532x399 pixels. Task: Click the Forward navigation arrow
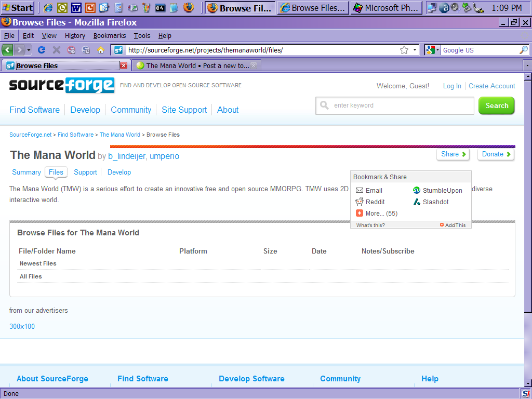20,50
